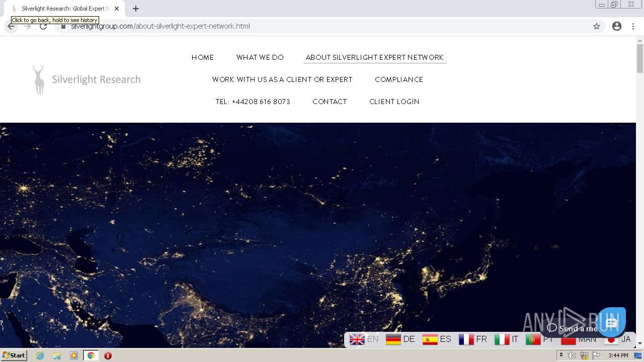Click the network tray icon
644x362 pixels.
coord(584,355)
